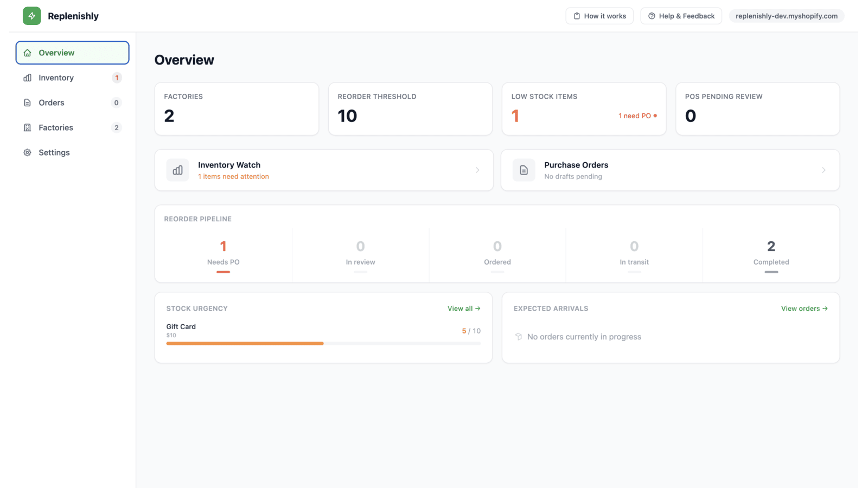
Task: Select the Completed pipeline stage
Action: 771,255
